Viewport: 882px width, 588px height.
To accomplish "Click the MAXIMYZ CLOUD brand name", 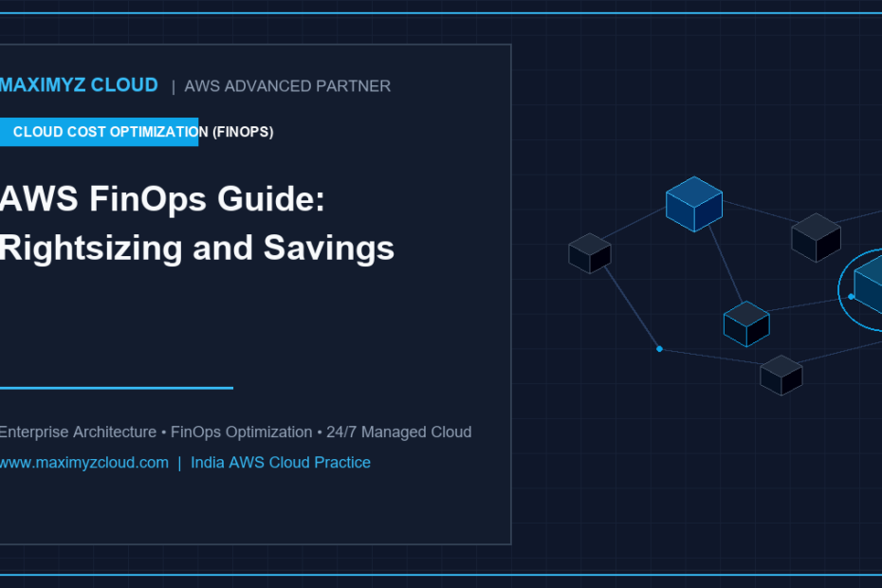I will pos(79,85).
